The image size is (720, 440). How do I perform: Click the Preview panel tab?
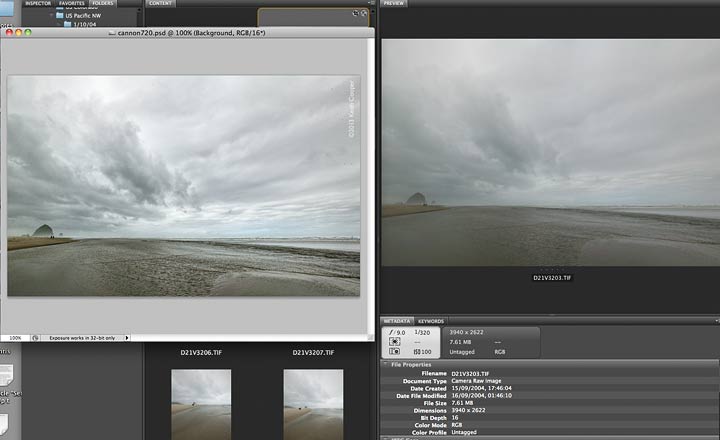pos(394,3)
